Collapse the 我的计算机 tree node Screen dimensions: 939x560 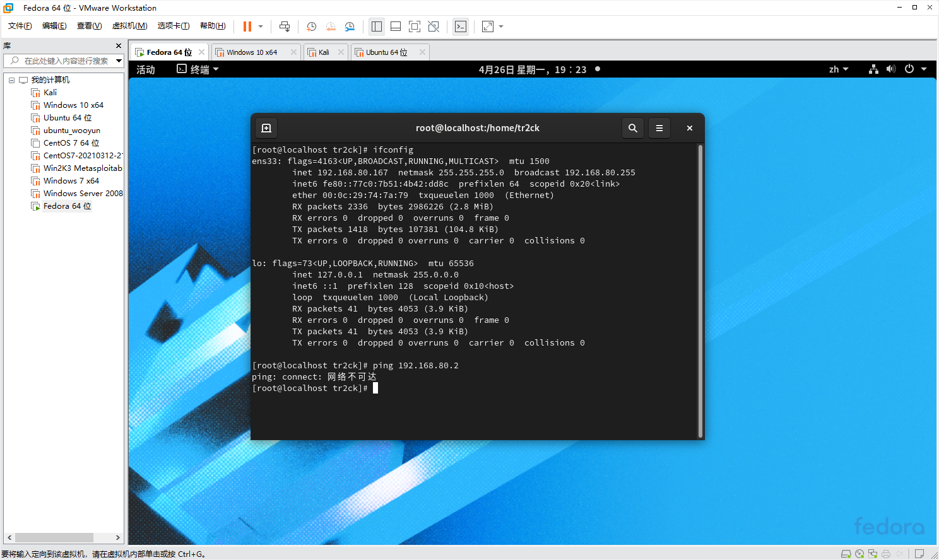11,80
